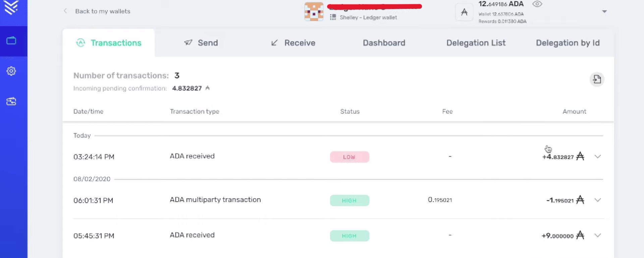
Task: Open the transfer wallet sidebar icon
Action: (x=11, y=102)
